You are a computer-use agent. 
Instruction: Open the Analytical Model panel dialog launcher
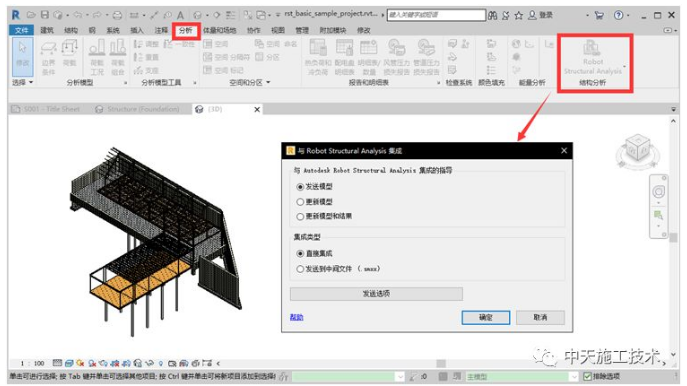click(126, 83)
